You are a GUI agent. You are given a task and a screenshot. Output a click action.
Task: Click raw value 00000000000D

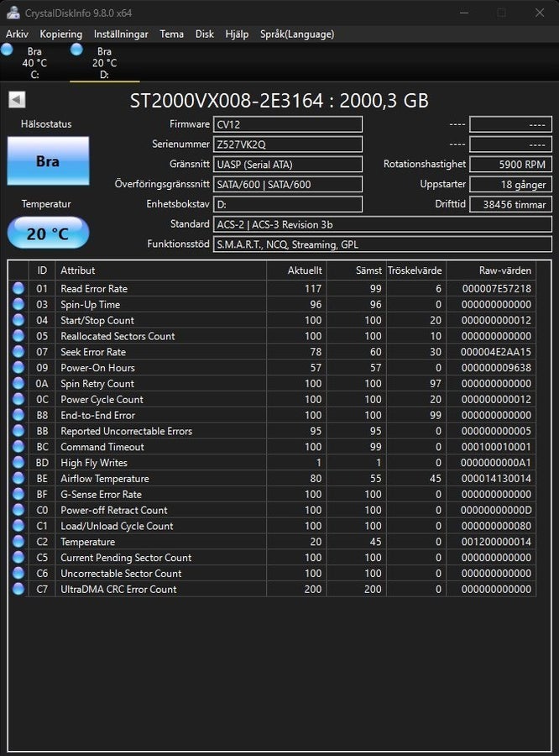point(496,510)
